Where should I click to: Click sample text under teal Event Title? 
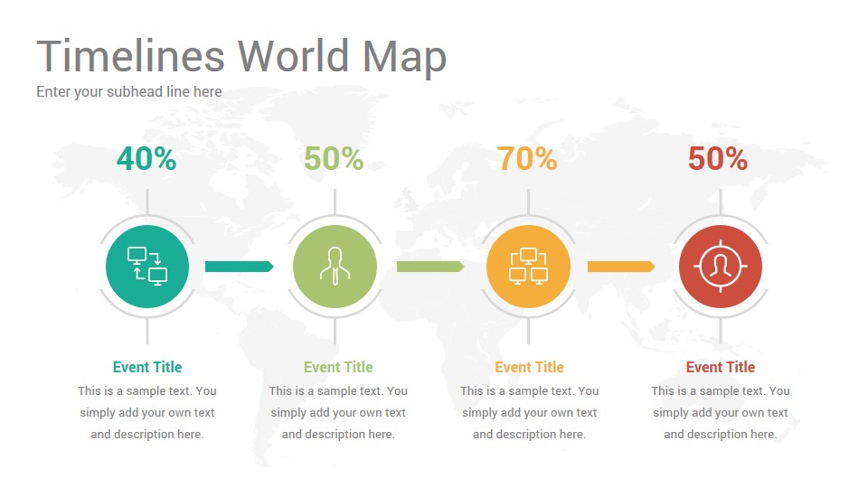(x=147, y=413)
